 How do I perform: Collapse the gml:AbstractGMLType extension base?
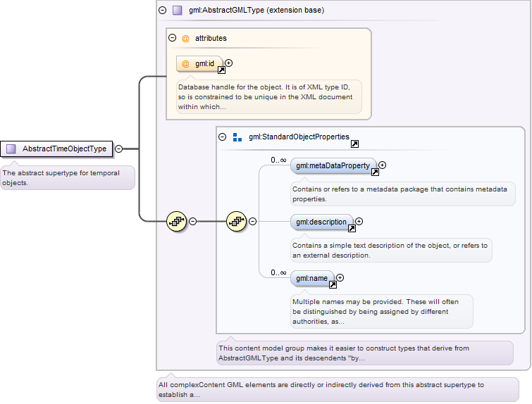pyautogui.click(x=163, y=10)
